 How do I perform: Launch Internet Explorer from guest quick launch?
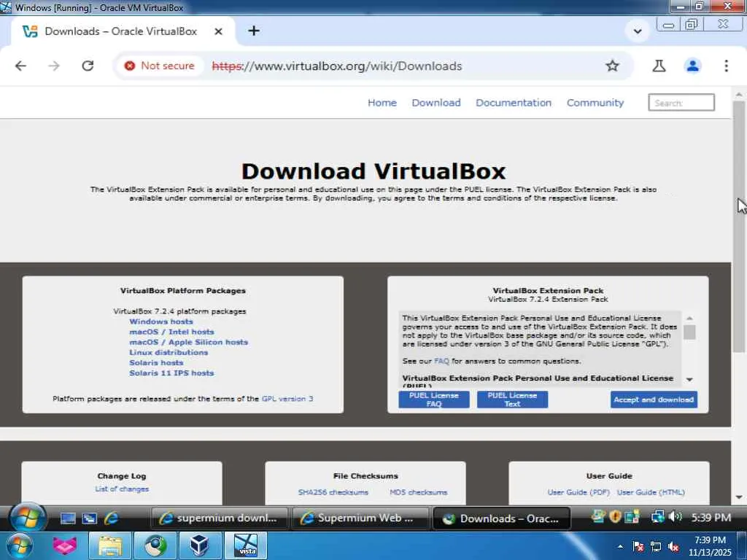(x=112, y=518)
